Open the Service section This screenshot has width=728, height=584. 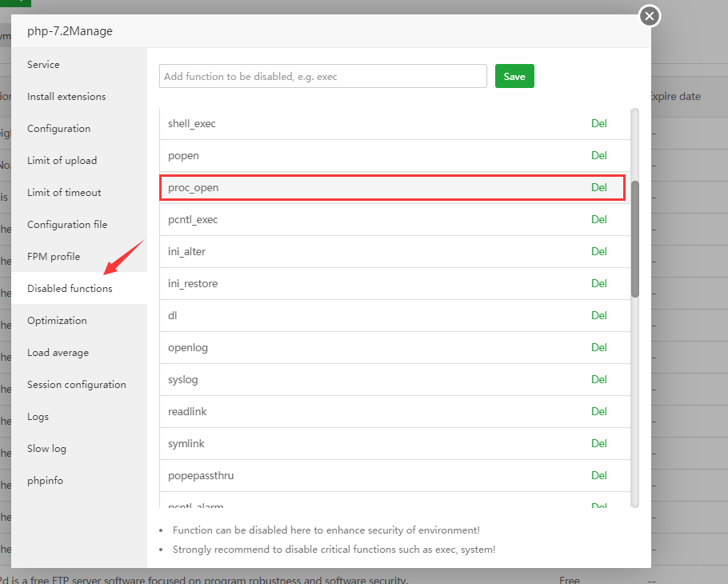tap(43, 65)
